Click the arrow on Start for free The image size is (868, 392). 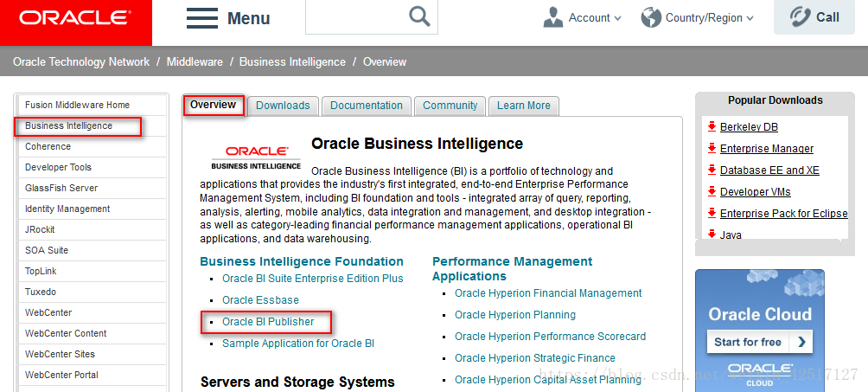pos(801,342)
